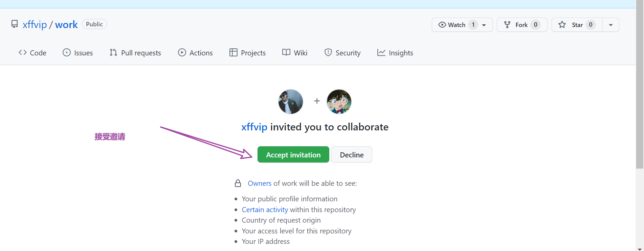Click the 'Country of request origin' text
Screen dimensions: 644x251
pyautogui.click(x=281, y=220)
